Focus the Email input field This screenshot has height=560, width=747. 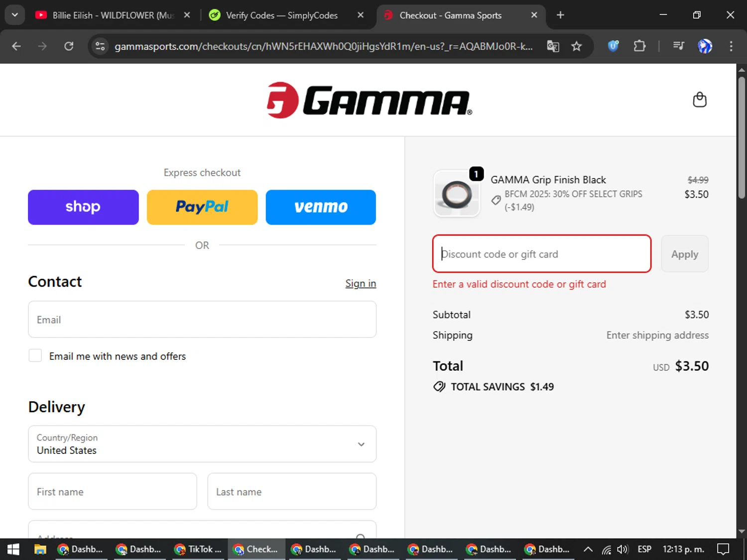pyautogui.click(x=202, y=320)
